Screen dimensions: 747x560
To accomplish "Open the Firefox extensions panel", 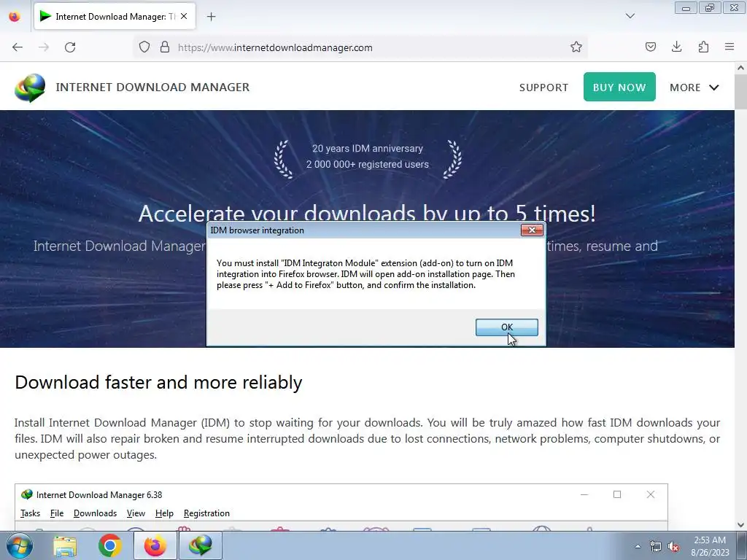I will click(703, 47).
